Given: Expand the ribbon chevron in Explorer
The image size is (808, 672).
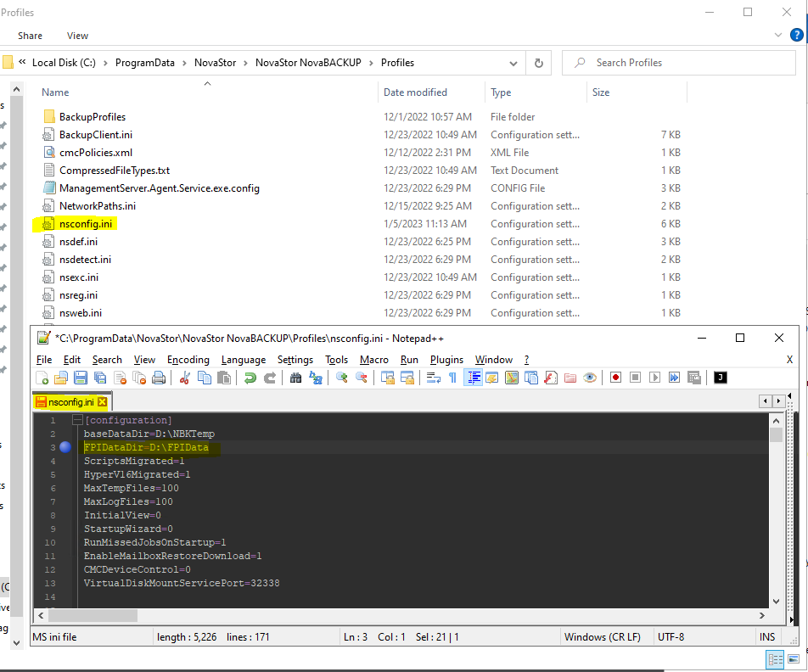Looking at the screenshot, I should click(778, 35).
